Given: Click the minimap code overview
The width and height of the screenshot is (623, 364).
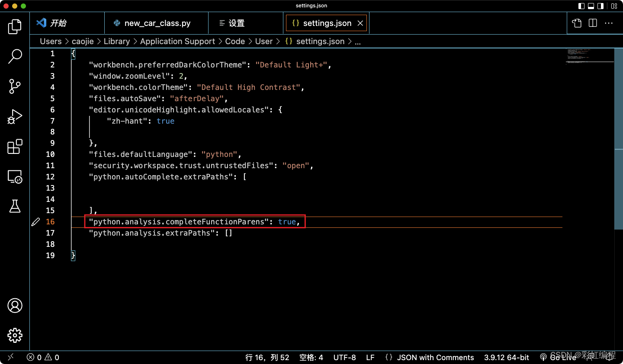Looking at the screenshot, I should pos(590,56).
